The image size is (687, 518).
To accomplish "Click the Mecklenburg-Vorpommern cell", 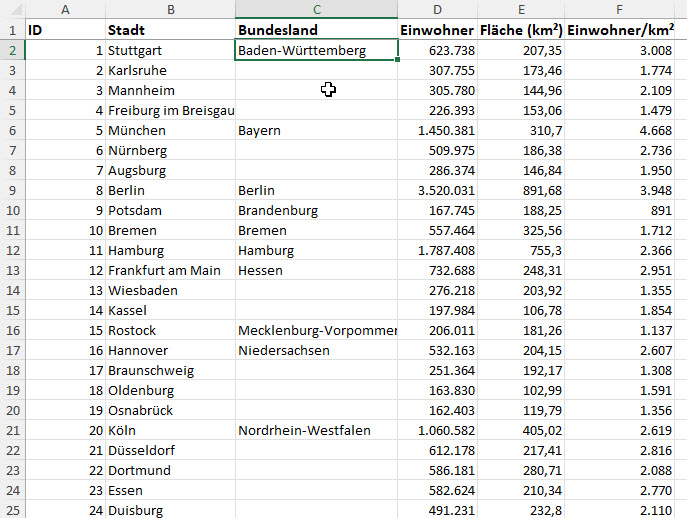I will 316,330.
